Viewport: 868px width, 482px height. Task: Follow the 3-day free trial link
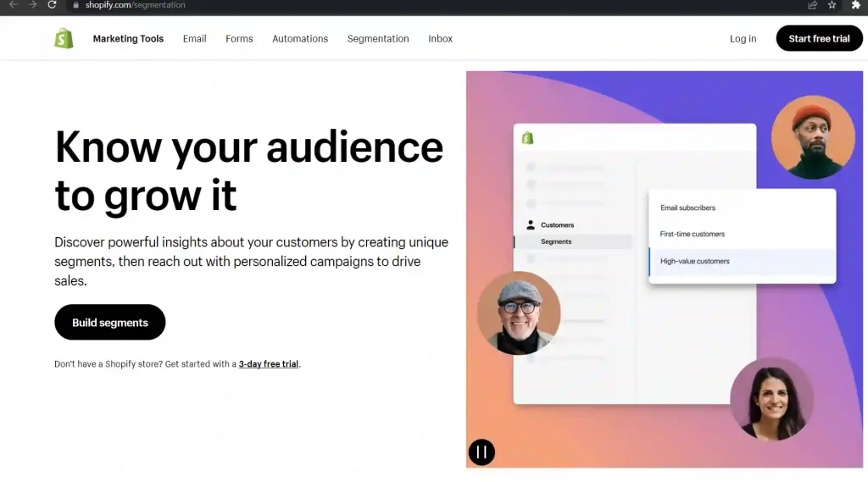[x=269, y=364]
